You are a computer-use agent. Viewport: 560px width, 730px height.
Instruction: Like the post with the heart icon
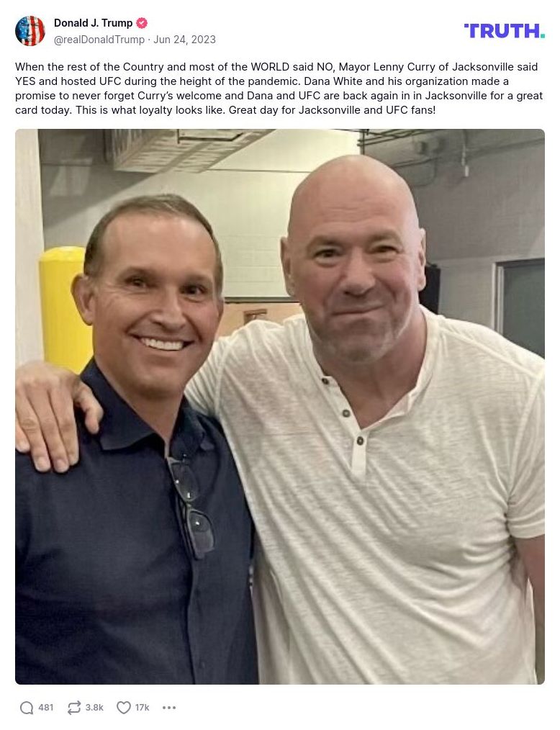(x=124, y=708)
